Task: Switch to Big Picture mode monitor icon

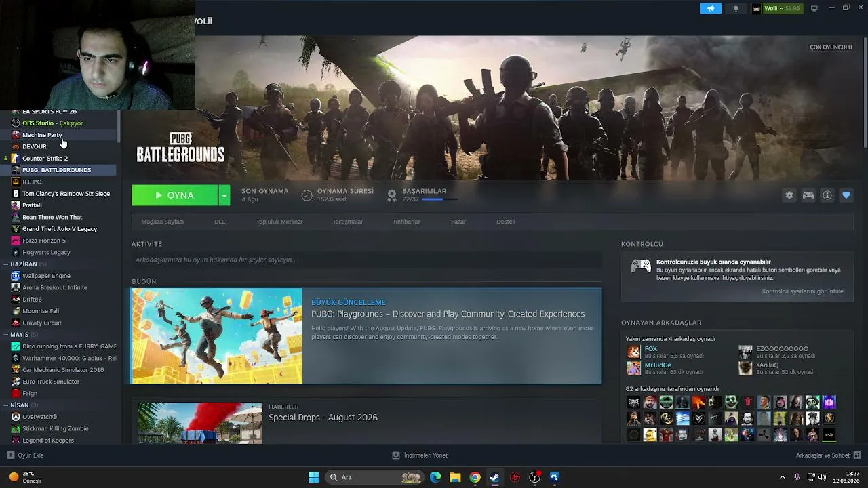Action: click(814, 9)
